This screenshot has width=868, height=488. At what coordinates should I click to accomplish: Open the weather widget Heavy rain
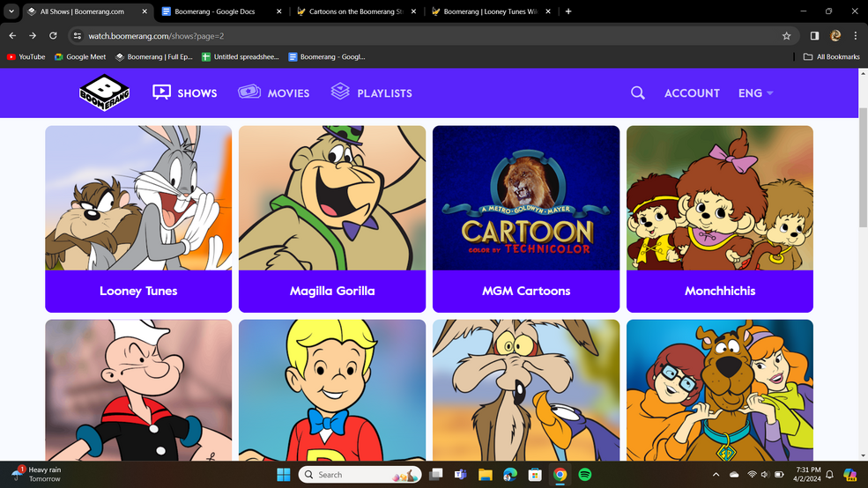37,474
